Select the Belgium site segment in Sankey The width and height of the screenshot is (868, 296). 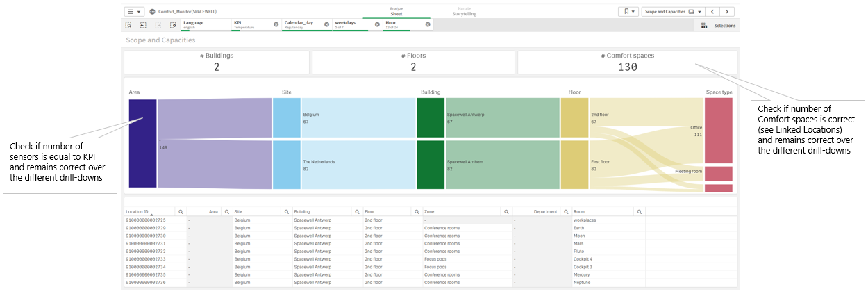[286, 117]
